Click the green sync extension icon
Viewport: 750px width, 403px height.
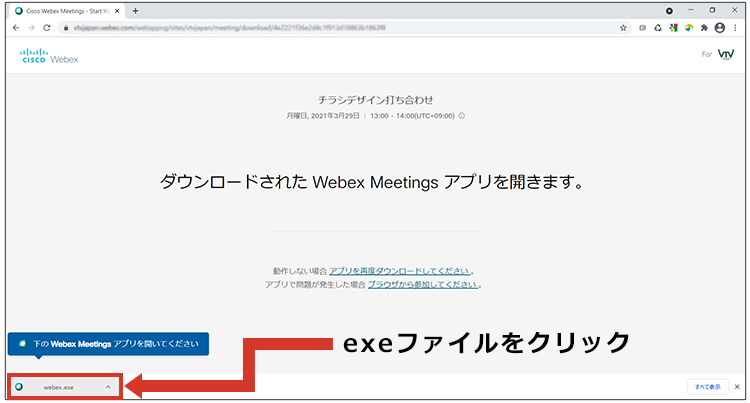pyautogui.click(x=658, y=28)
